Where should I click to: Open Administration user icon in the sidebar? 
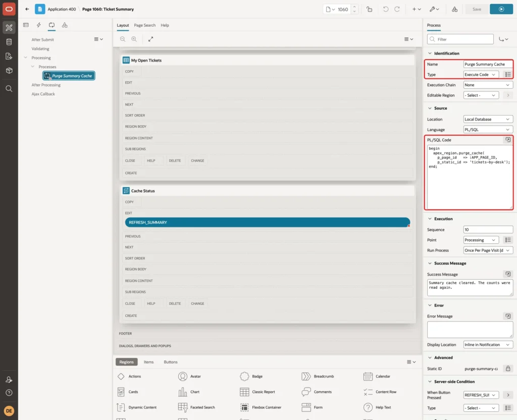click(9, 380)
